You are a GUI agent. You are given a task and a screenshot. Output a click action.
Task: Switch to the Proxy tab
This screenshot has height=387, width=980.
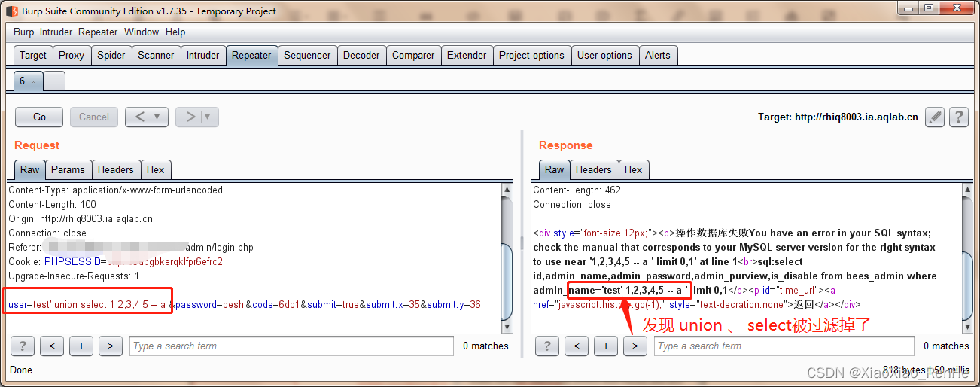[x=72, y=55]
